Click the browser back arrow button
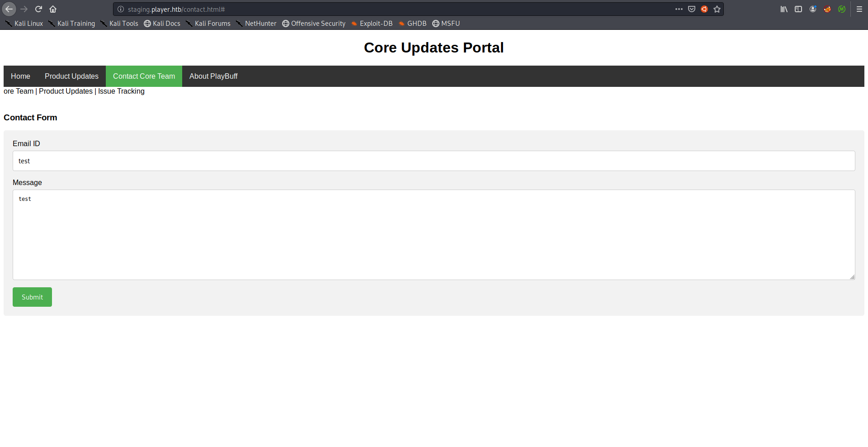The image size is (868, 447). (x=9, y=9)
